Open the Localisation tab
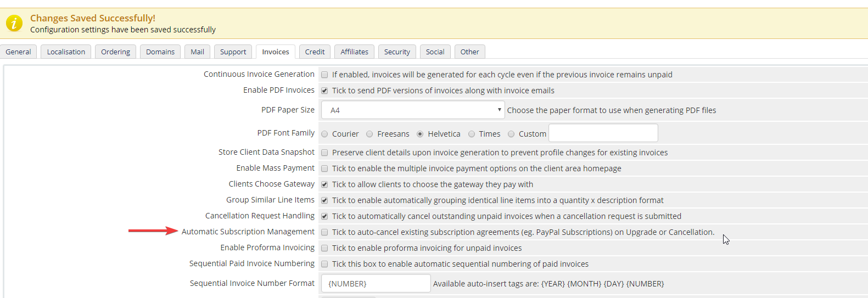The width and height of the screenshot is (868, 298). (x=66, y=52)
